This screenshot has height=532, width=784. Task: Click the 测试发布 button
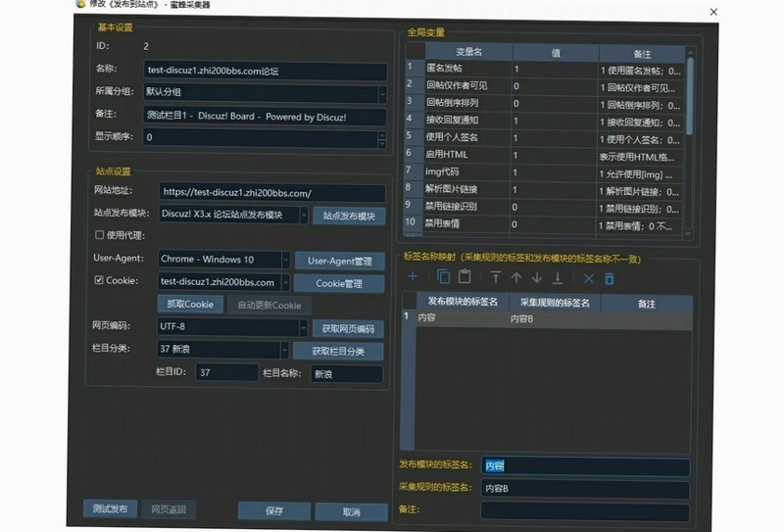[110, 509]
